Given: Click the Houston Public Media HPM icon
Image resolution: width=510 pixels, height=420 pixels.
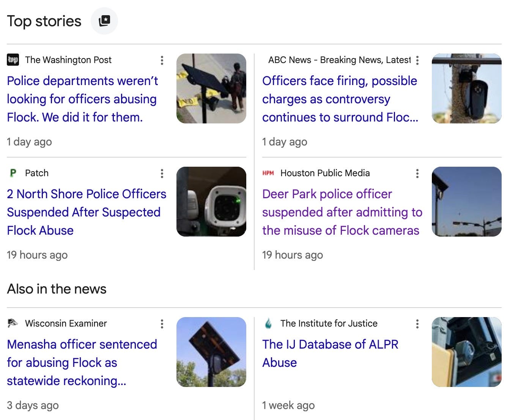Looking at the screenshot, I should pos(268,173).
